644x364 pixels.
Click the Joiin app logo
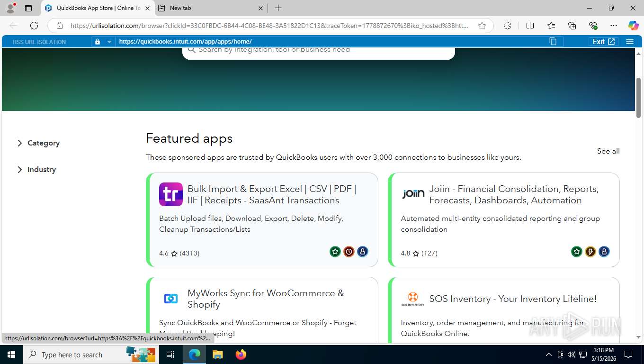(413, 194)
